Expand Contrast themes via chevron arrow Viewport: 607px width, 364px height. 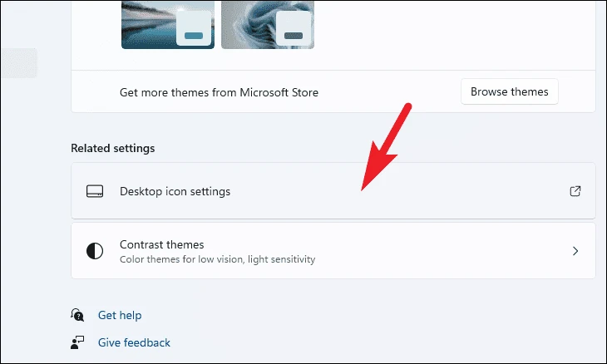point(575,251)
